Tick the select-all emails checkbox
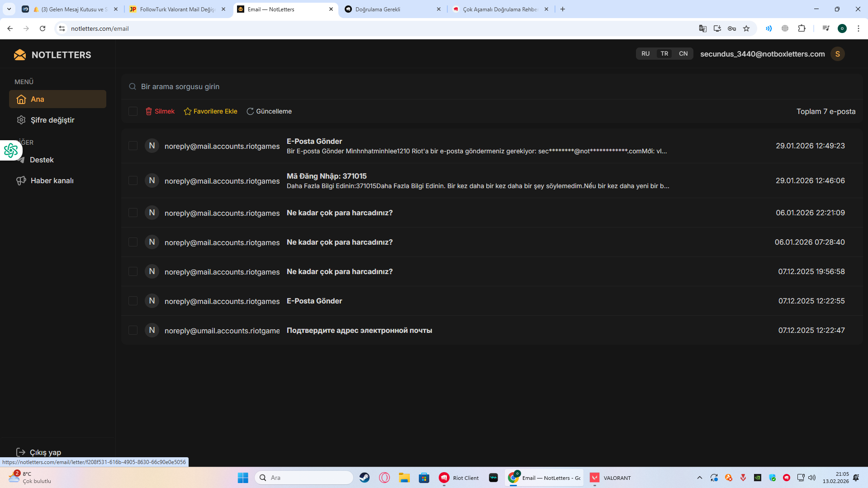 click(x=133, y=111)
